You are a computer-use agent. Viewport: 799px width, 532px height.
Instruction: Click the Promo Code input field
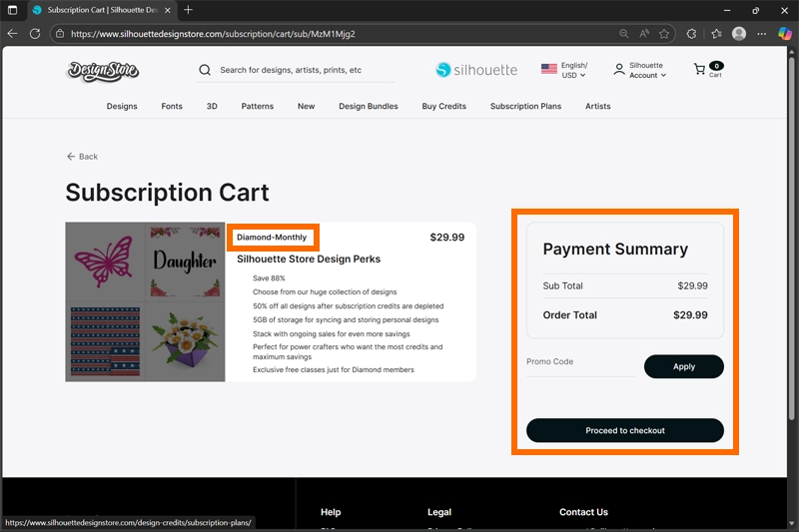pyautogui.click(x=579, y=362)
